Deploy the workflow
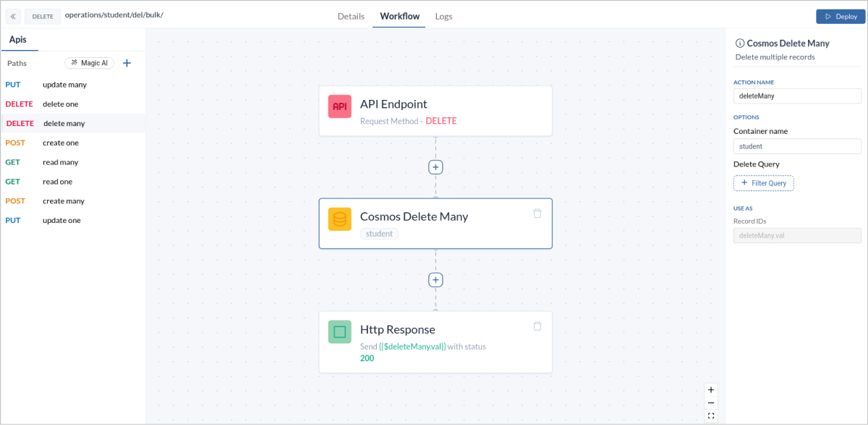Screen dimensions: 868x425 click(x=840, y=16)
